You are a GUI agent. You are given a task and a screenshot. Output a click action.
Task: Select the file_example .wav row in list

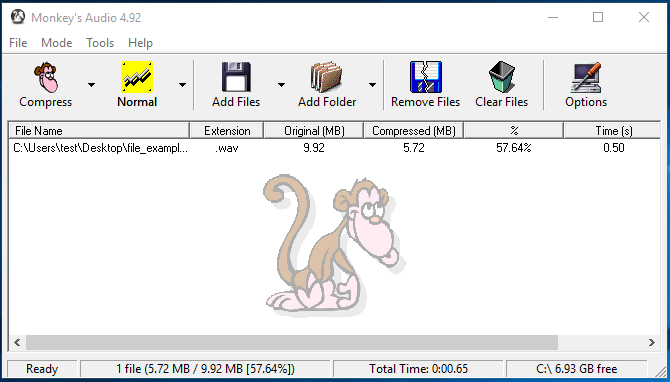335,148
